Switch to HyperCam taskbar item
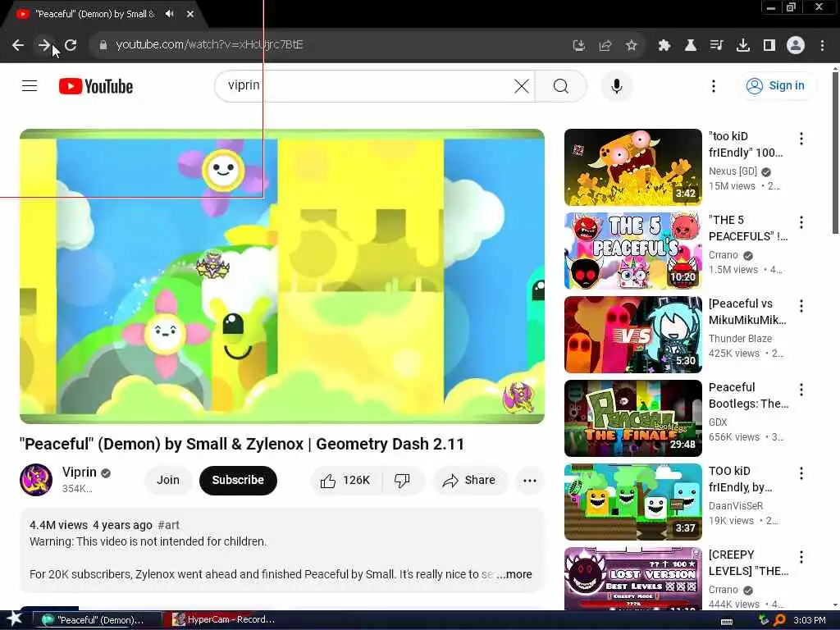Image resolution: width=840 pixels, height=630 pixels. point(223,620)
